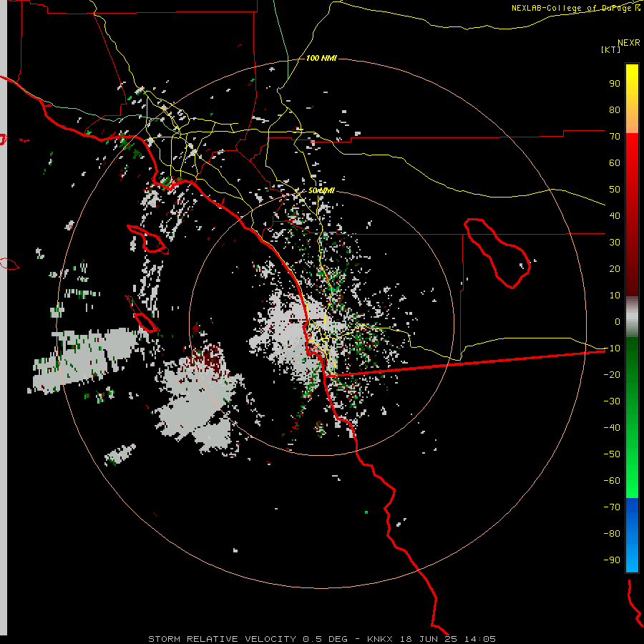Click the KNKX station identifier in caption

[379, 639]
